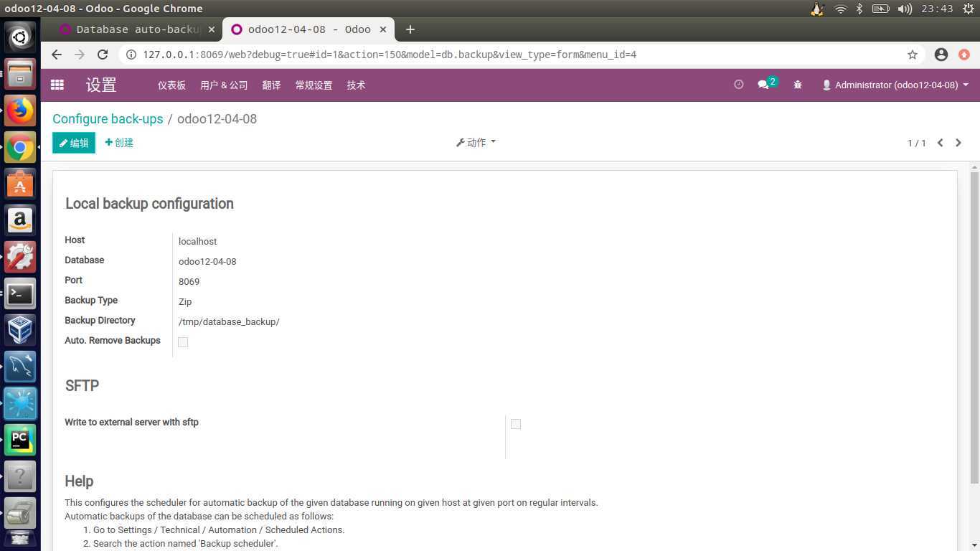Open Ubuntu dash search icon
The height and width of the screenshot is (551, 980).
point(20,38)
